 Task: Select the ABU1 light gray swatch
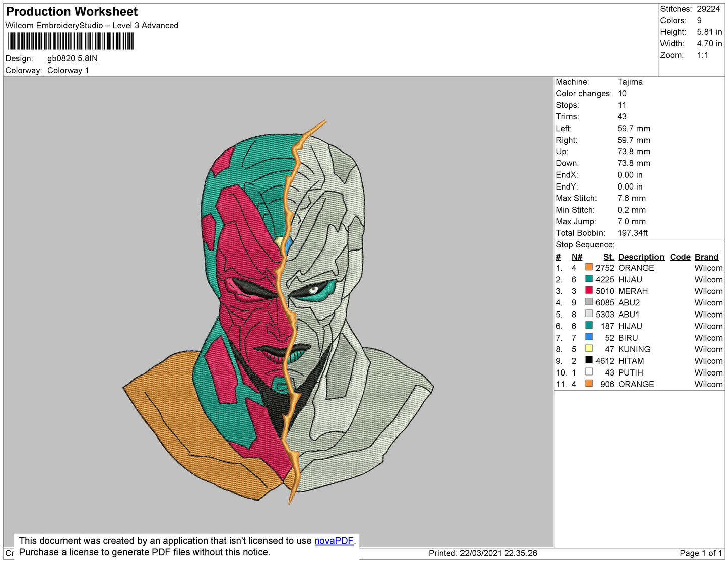589,314
